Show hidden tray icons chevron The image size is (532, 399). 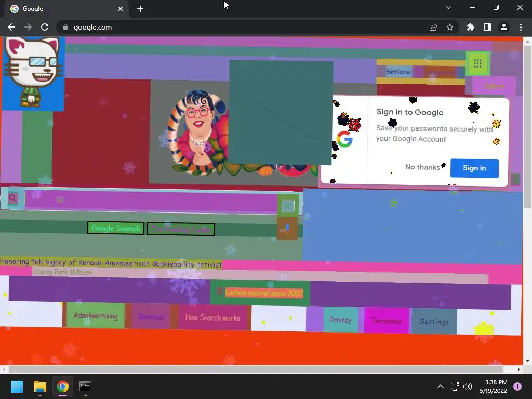[441, 387]
